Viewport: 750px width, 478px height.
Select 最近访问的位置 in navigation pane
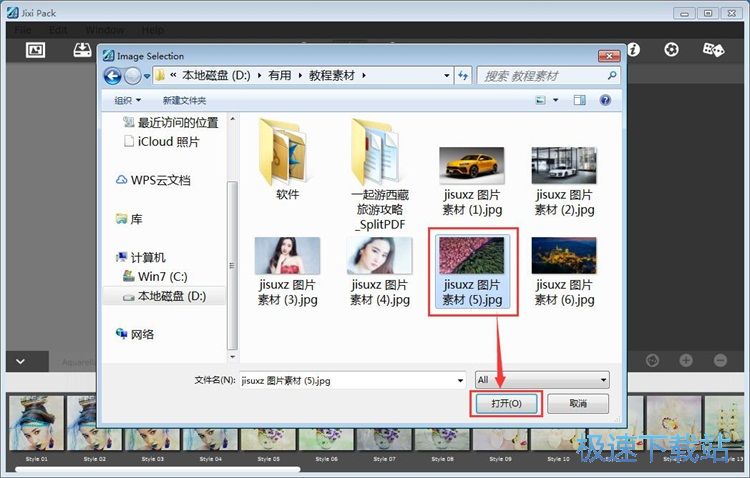tap(171, 122)
